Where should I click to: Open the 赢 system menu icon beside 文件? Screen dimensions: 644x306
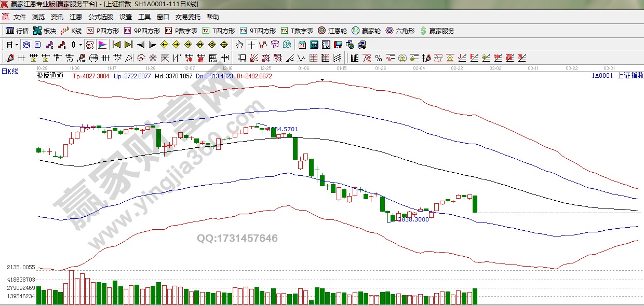coord(6,17)
